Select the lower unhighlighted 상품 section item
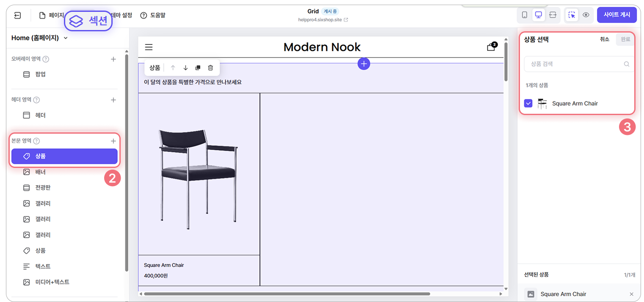Screen dimensions: 644x302 pyautogui.click(x=64, y=251)
